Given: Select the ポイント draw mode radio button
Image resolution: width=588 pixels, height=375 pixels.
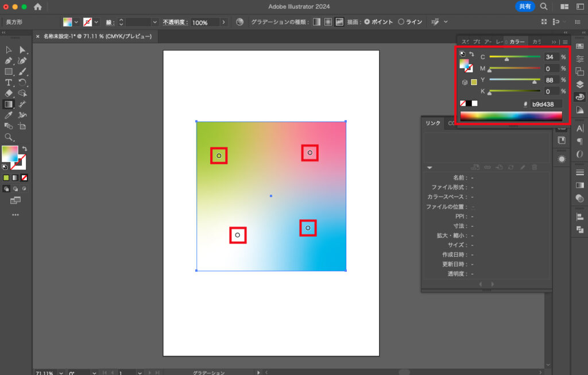Looking at the screenshot, I should [367, 22].
